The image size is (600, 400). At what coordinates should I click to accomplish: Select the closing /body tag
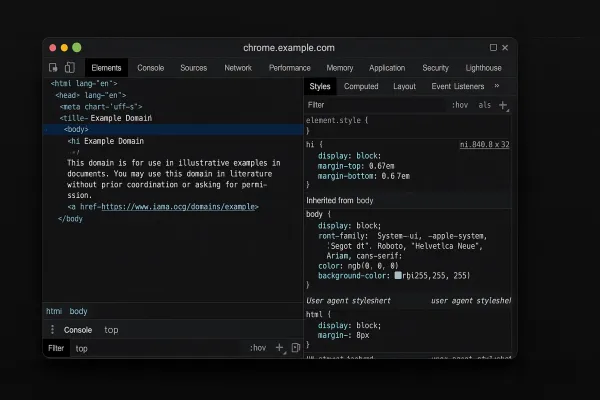tap(70, 219)
